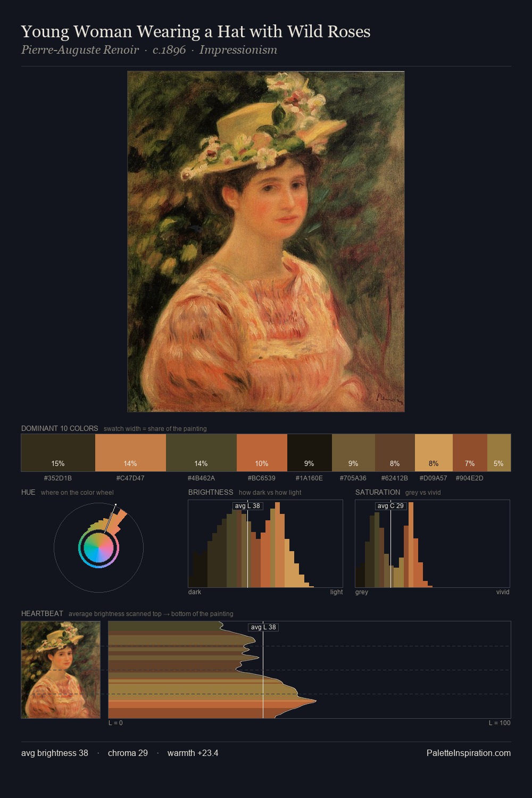This screenshot has height=798, width=532.
Task: Click the hex label #BC6539
Action: point(262,478)
